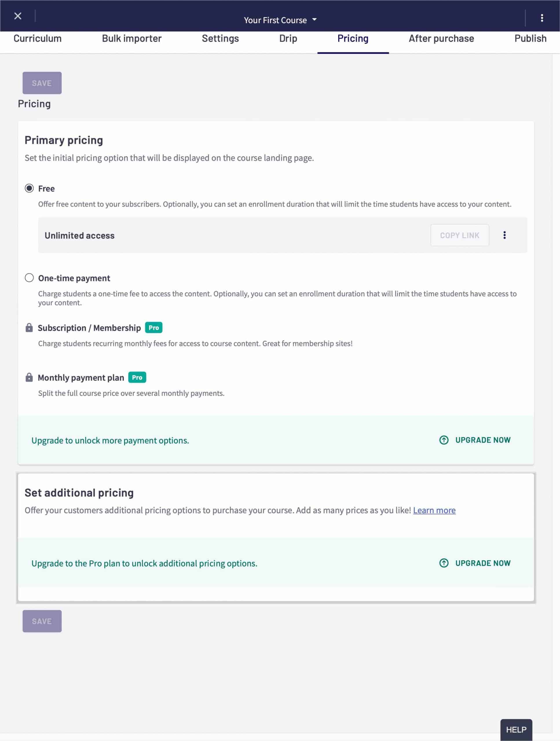The image size is (560, 741).
Task: Click upgrade arrow icon in additional pricing banner
Action: tap(444, 563)
